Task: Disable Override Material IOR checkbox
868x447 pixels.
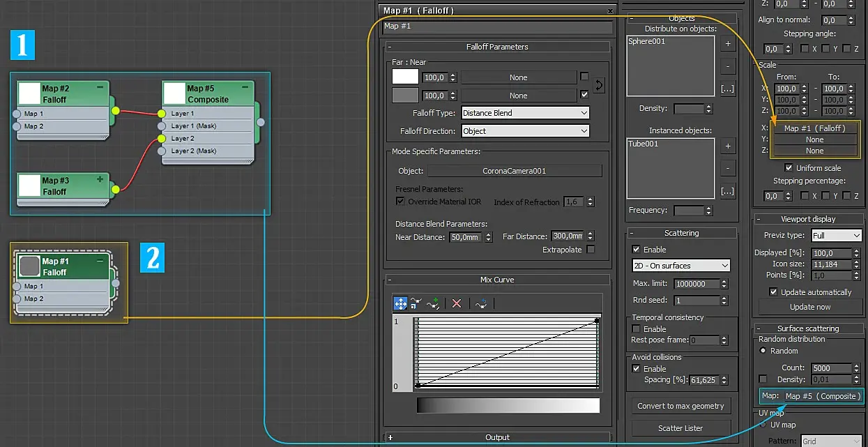Action: click(400, 202)
